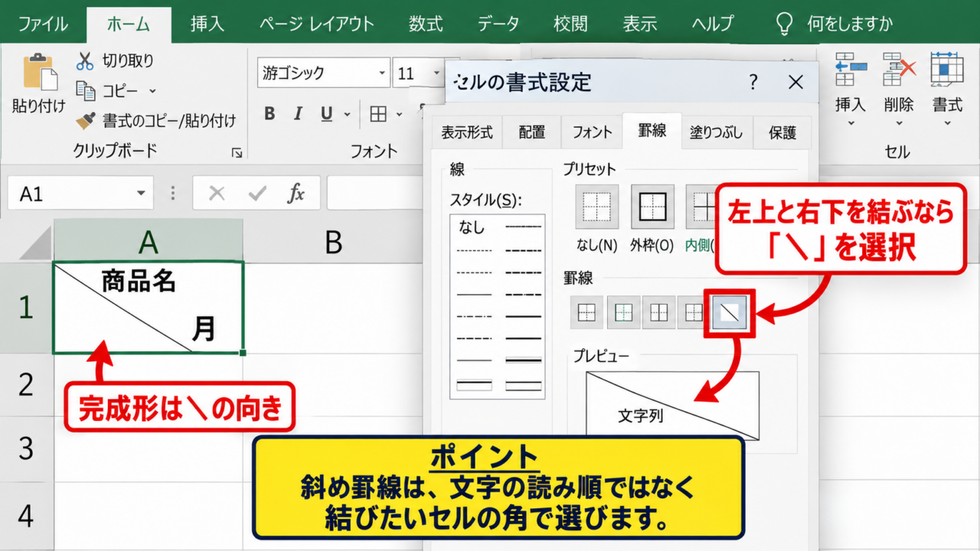Select row header 2
This screenshot has width=980, height=551.
click(x=27, y=384)
